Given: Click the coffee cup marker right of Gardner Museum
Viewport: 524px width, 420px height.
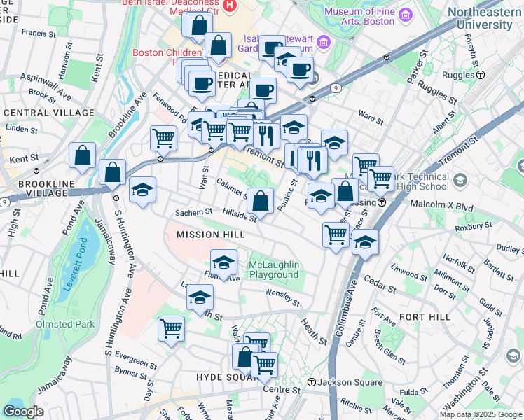Looking at the screenshot, I should pyautogui.click(x=300, y=71).
